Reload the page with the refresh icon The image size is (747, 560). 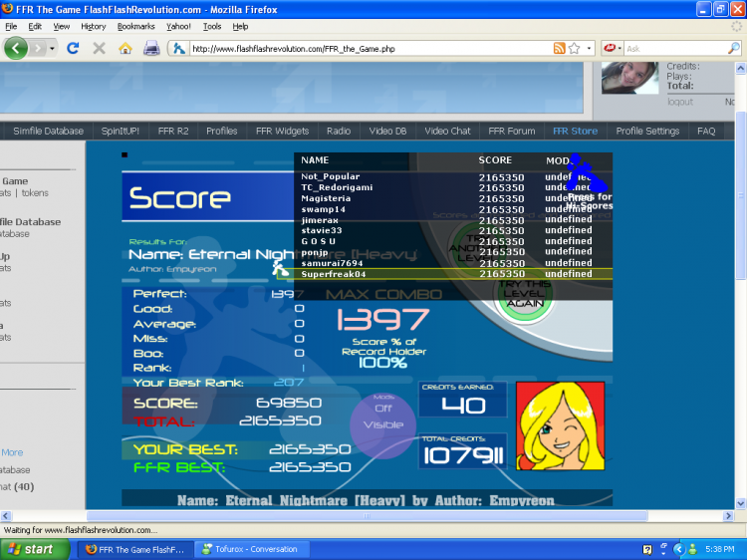[x=73, y=48]
